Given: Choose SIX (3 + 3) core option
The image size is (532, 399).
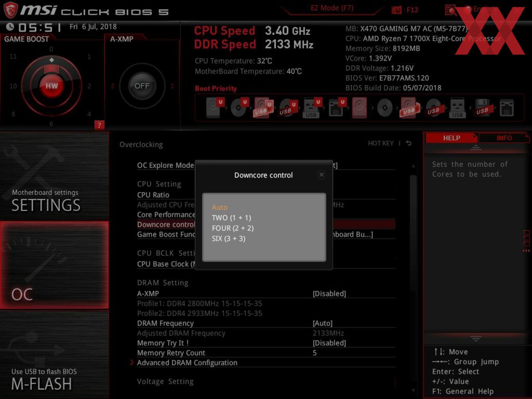Looking at the screenshot, I should coord(228,239).
